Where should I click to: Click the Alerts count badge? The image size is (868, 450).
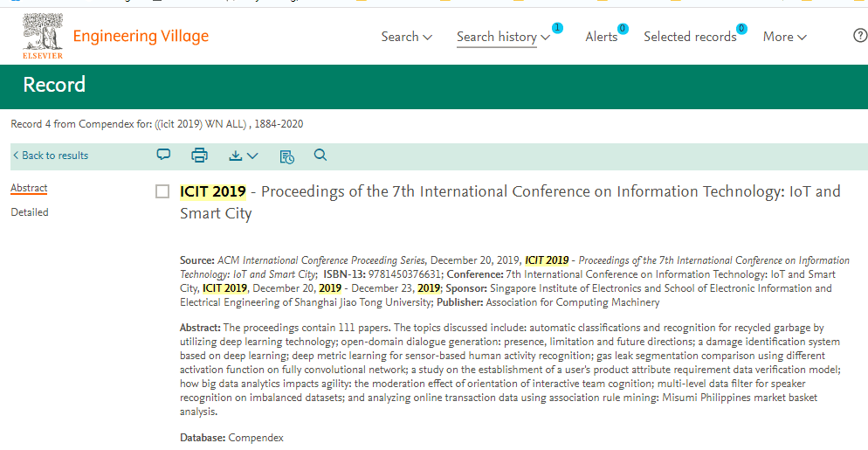coord(623,28)
